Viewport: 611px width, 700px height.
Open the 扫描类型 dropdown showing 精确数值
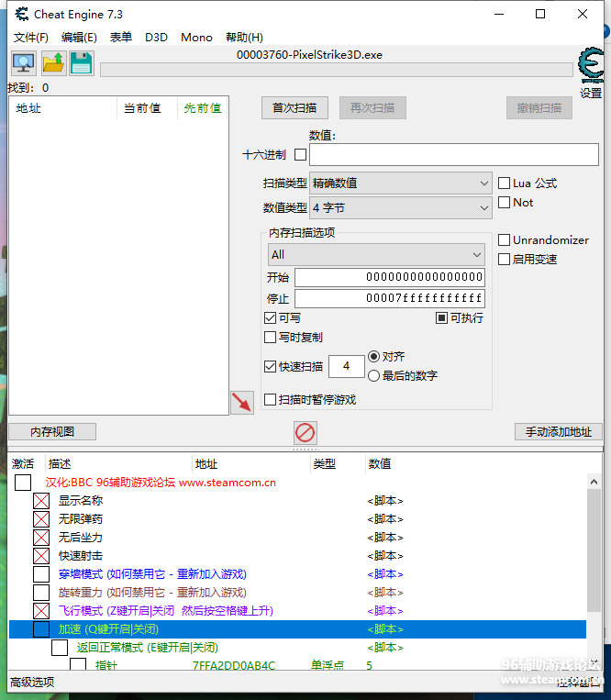pyautogui.click(x=400, y=183)
